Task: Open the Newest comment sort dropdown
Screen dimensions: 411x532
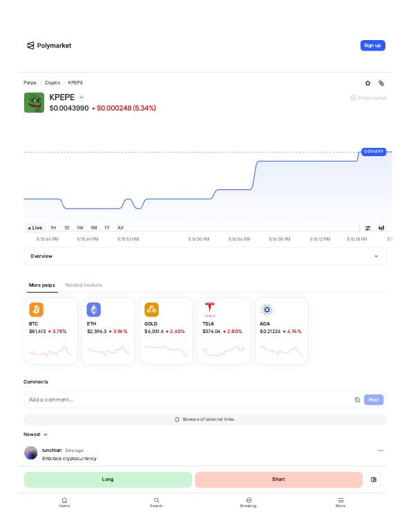Action: click(35, 435)
